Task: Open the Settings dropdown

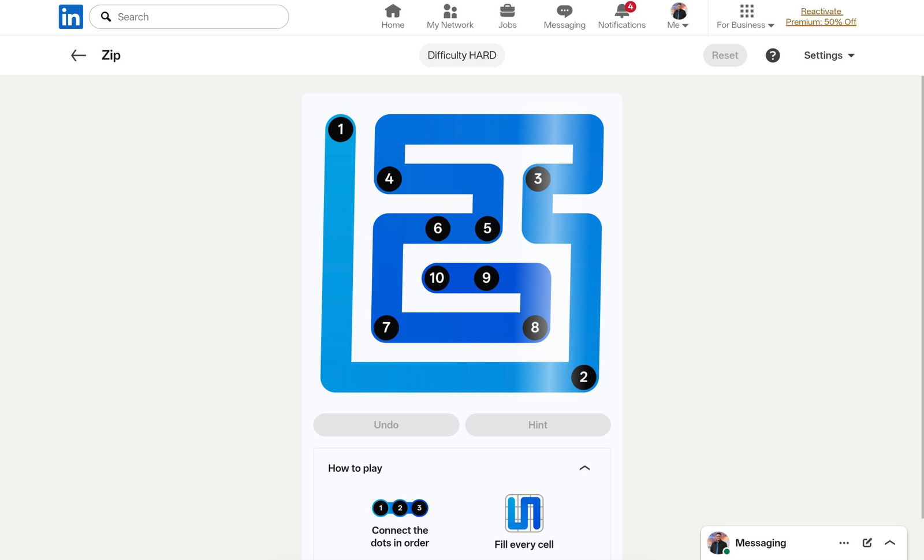Action: 829,55
